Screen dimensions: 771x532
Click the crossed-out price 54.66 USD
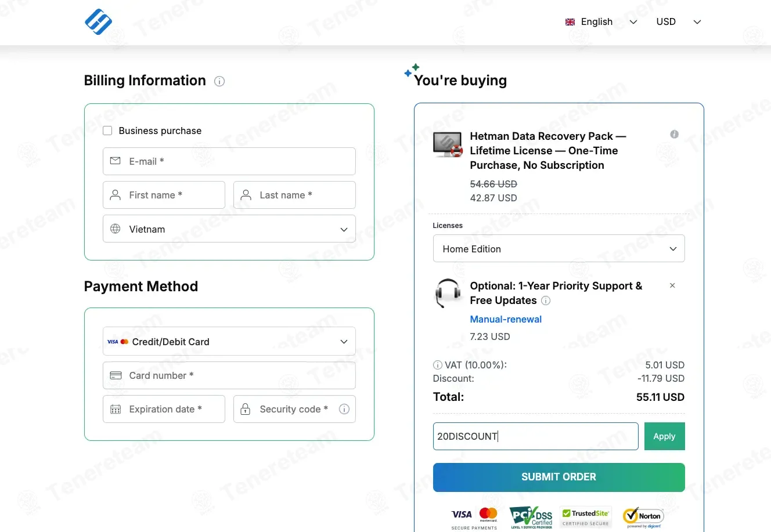click(x=493, y=184)
